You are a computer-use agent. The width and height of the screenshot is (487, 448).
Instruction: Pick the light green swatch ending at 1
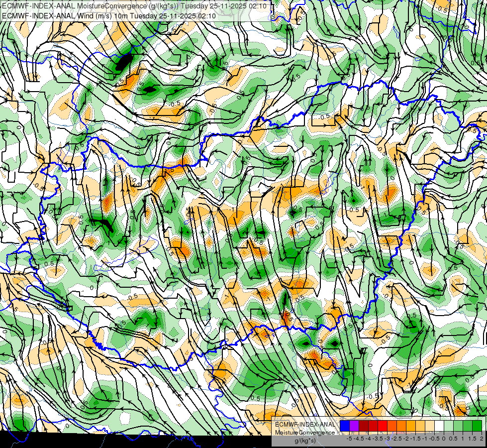pos(458,426)
